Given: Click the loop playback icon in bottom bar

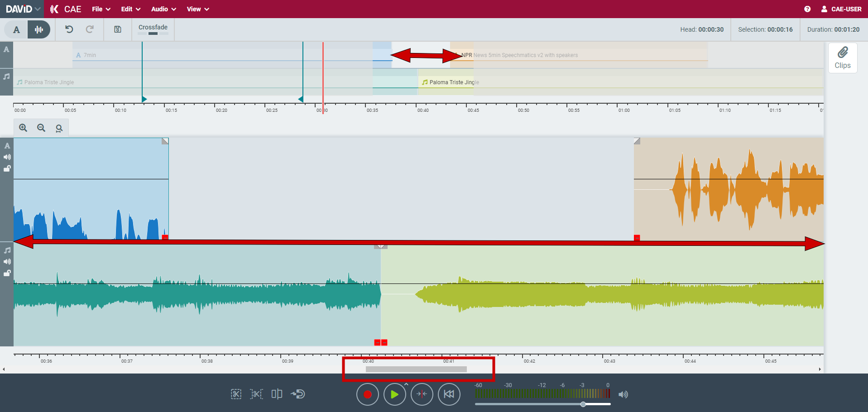Looking at the screenshot, I should (298, 394).
